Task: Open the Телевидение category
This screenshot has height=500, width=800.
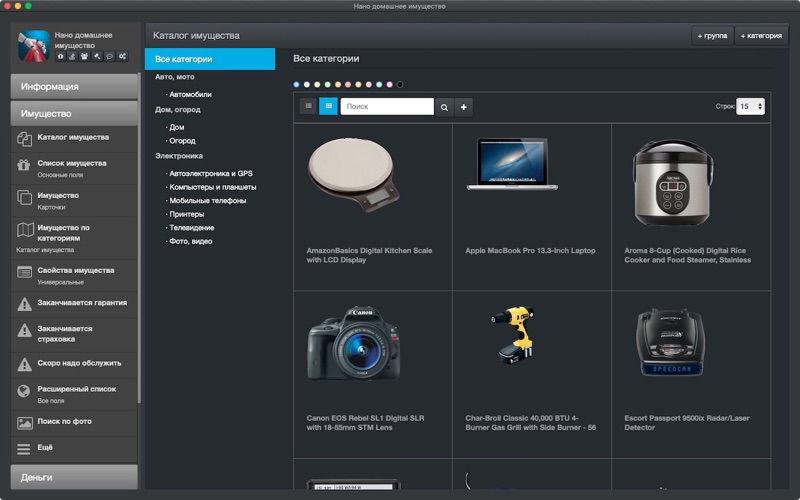Action: coord(191,228)
